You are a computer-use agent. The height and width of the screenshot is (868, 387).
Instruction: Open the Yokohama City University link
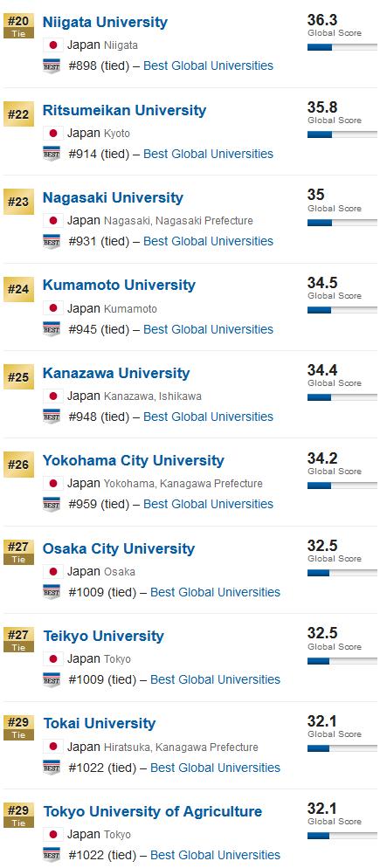point(134,460)
